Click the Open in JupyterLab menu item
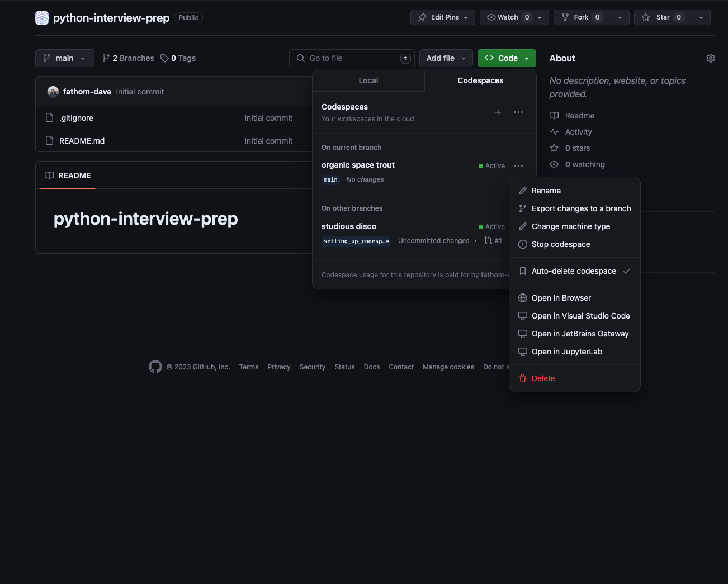The height and width of the screenshot is (584, 728). (x=574, y=352)
